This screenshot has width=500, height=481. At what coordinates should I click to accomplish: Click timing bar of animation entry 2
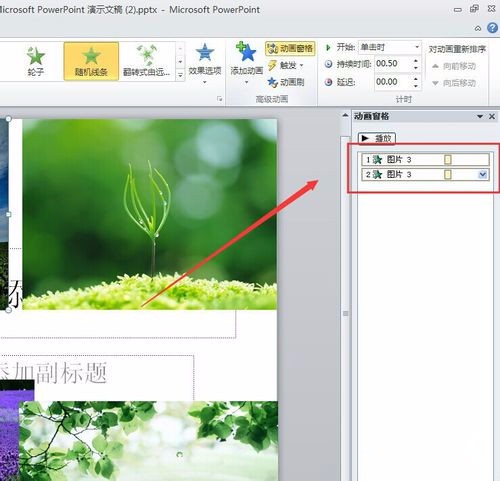click(x=448, y=174)
